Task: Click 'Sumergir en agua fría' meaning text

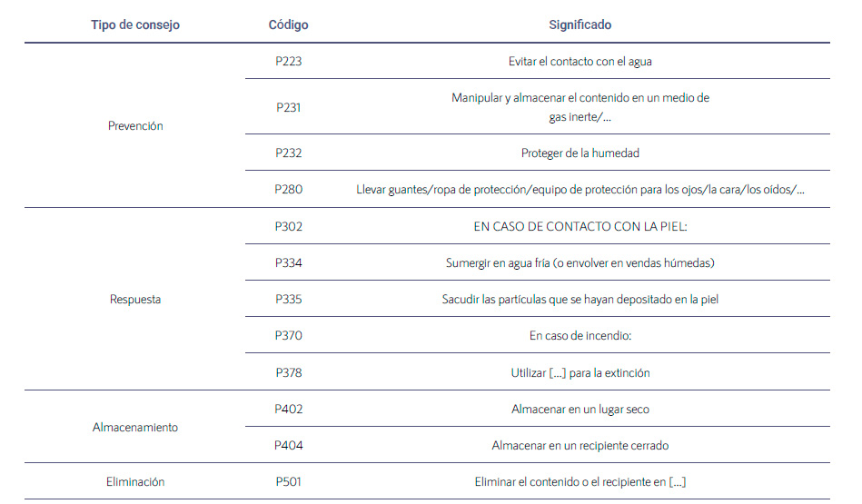Action: (x=580, y=262)
